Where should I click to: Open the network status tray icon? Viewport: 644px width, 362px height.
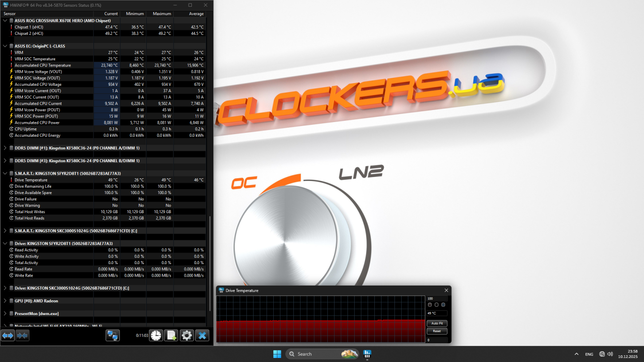click(x=602, y=354)
